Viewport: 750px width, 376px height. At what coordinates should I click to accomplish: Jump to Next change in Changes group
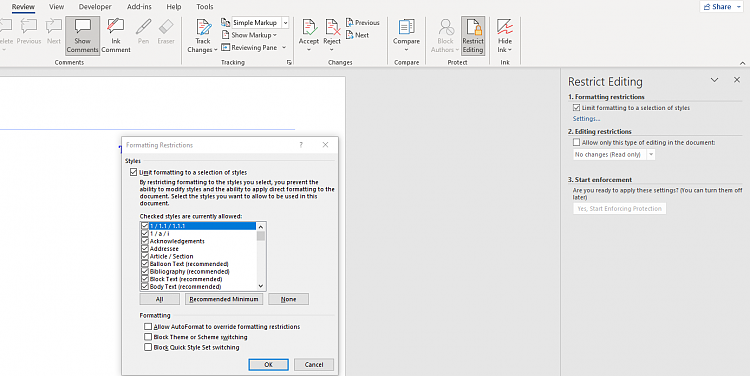(x=357, y=35)
